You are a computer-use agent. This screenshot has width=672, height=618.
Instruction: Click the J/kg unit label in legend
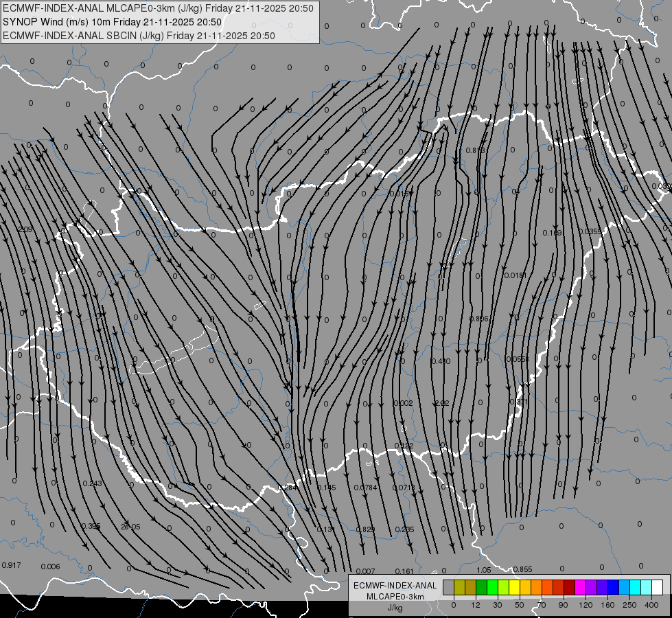pyautogui.click(x=395, y=608)
